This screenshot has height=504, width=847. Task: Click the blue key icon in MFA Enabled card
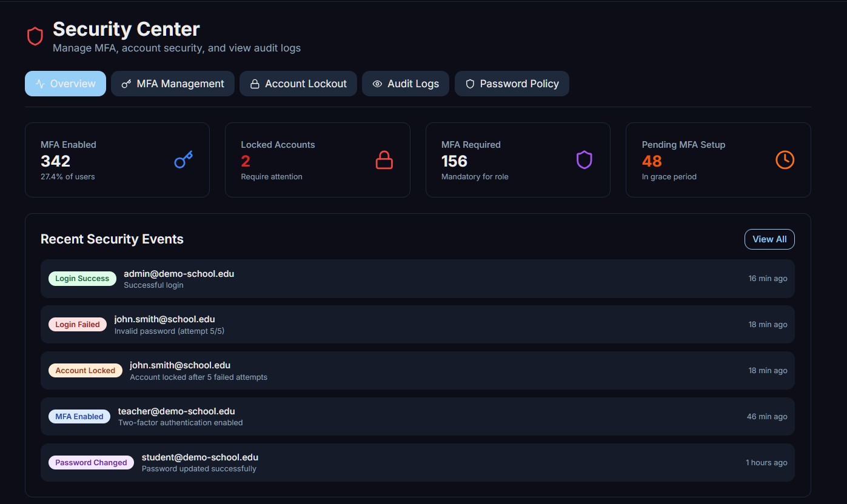click(183, 160)
